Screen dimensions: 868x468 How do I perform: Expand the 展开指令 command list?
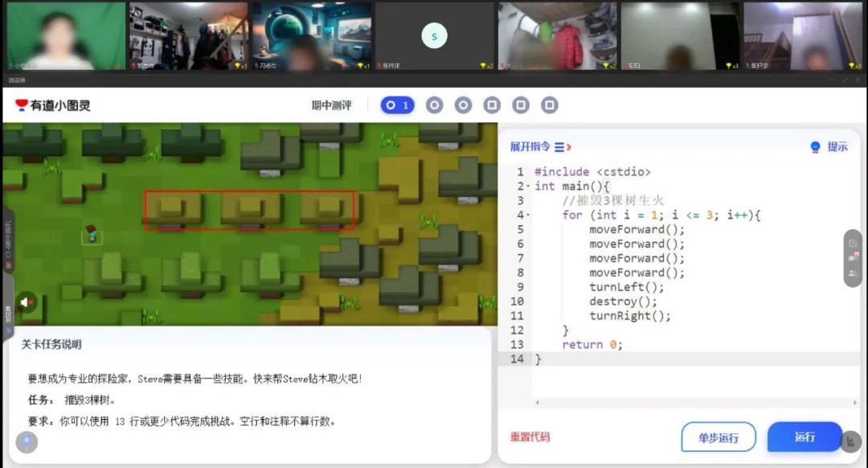pyautogui.click(x=540, y=147)
